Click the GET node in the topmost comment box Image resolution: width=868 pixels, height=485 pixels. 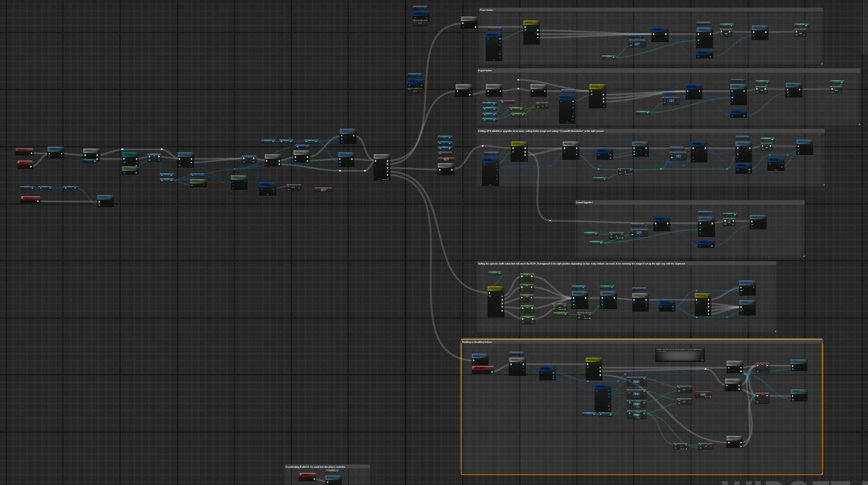(x=637, y=44)
